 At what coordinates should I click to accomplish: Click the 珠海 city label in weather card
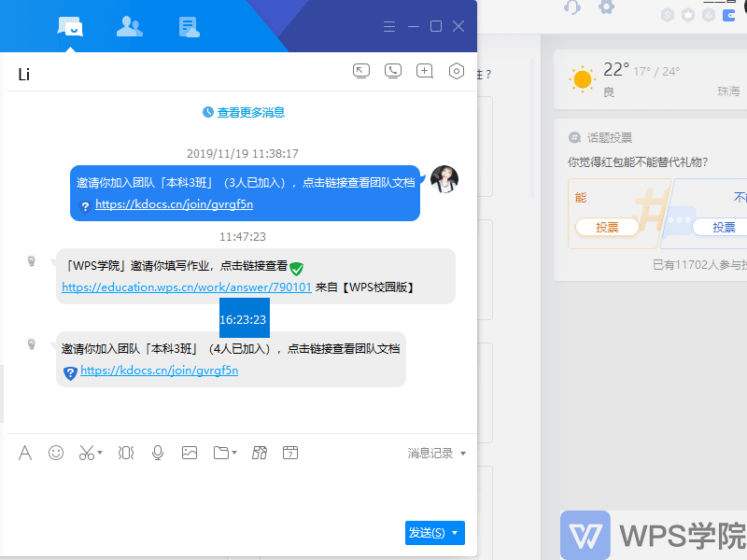click(728, 91)
